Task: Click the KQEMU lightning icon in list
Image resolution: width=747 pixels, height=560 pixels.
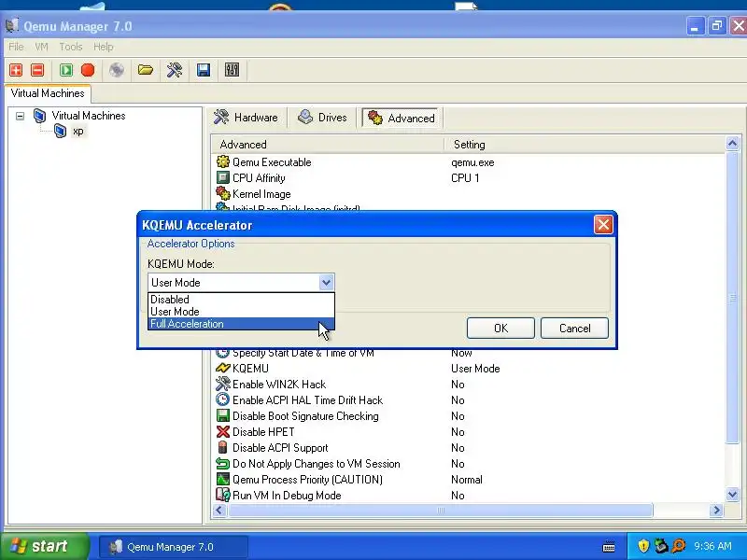Action: point(222,368)
